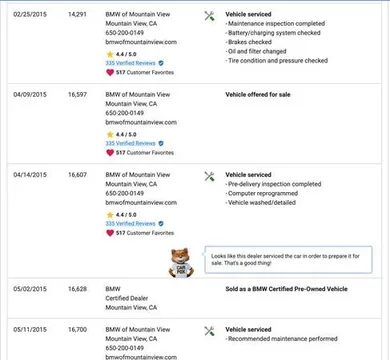Click bmwofmountainview.com in the 04/09/2015 entry
The image size is (390, 360).
(x=141, y=122)
